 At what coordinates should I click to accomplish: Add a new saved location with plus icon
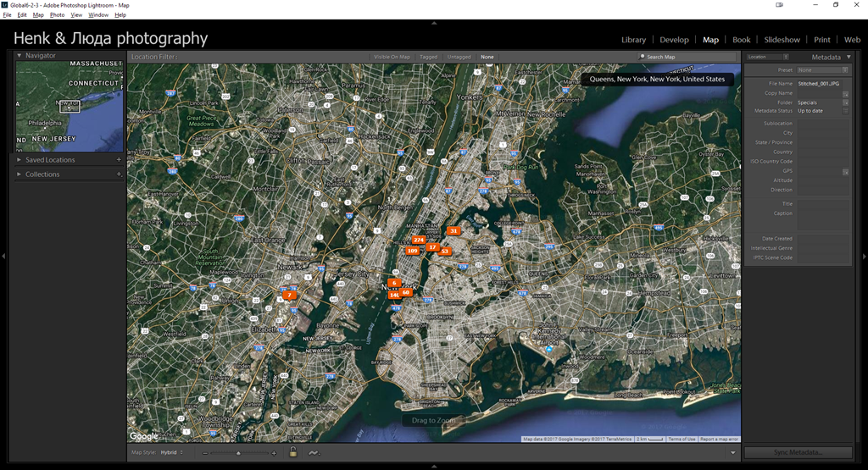(119, 160)
